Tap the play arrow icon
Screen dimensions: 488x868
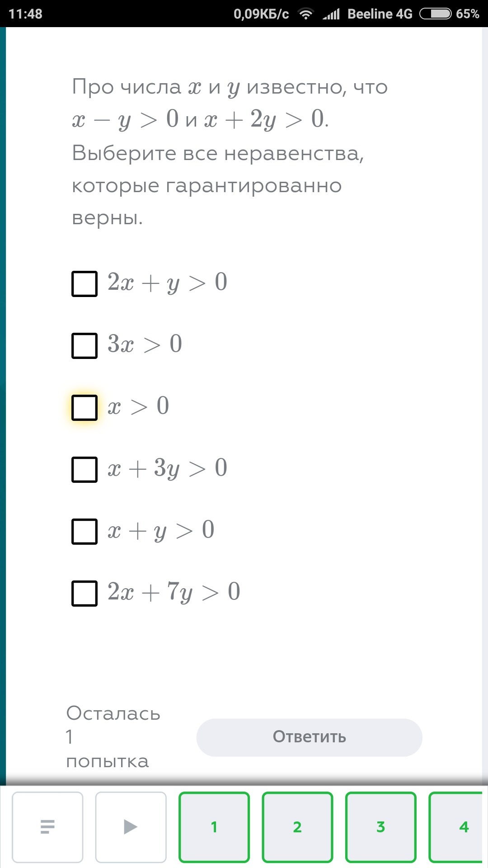131,826
